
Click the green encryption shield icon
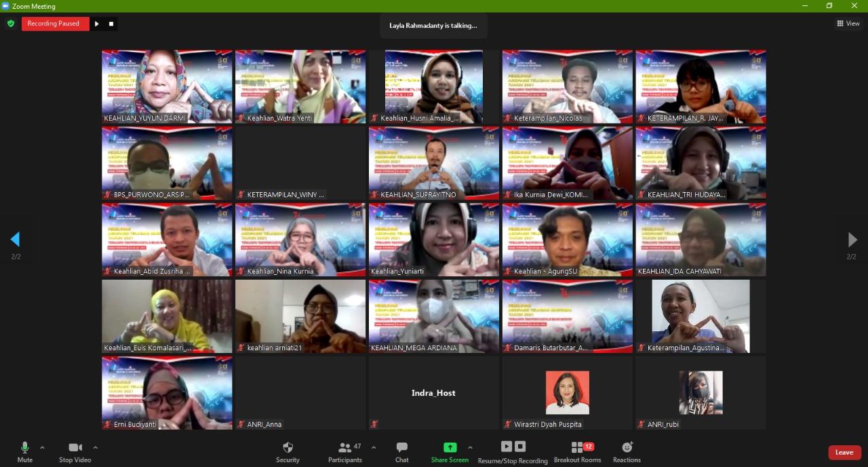(x=10, y=24)
